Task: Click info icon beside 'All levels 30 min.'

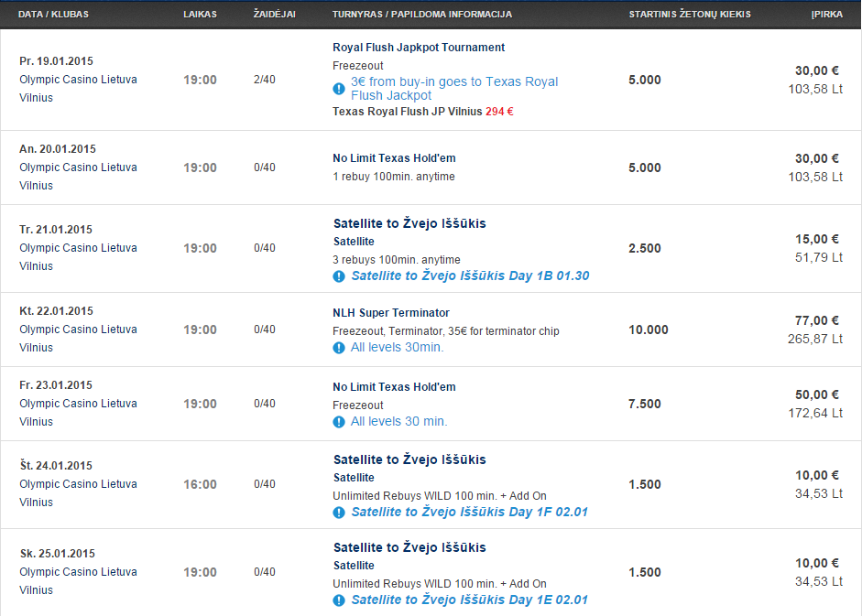Action: (x=339, y=422)
